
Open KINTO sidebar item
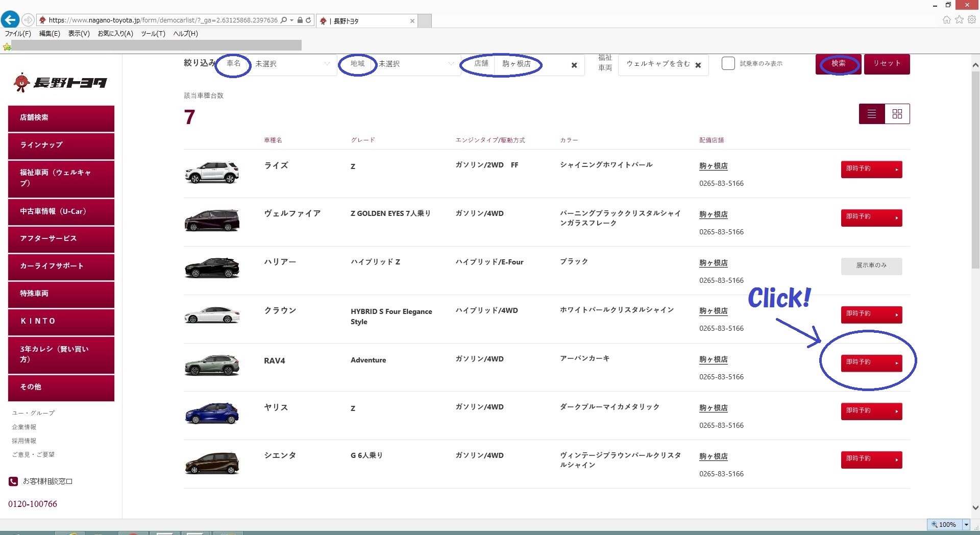coord(61,322)
